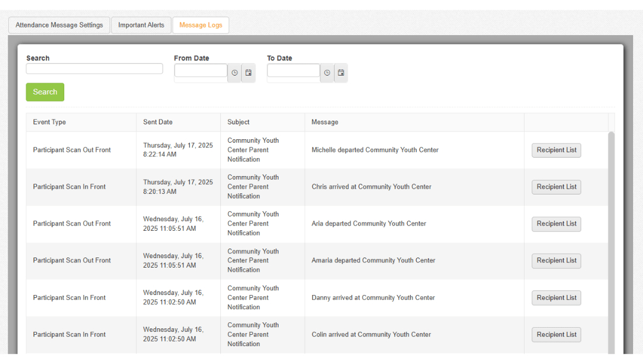The image size is (643, 364).
Task: Focus the To Date input field
Action: [x=294, y=71]
